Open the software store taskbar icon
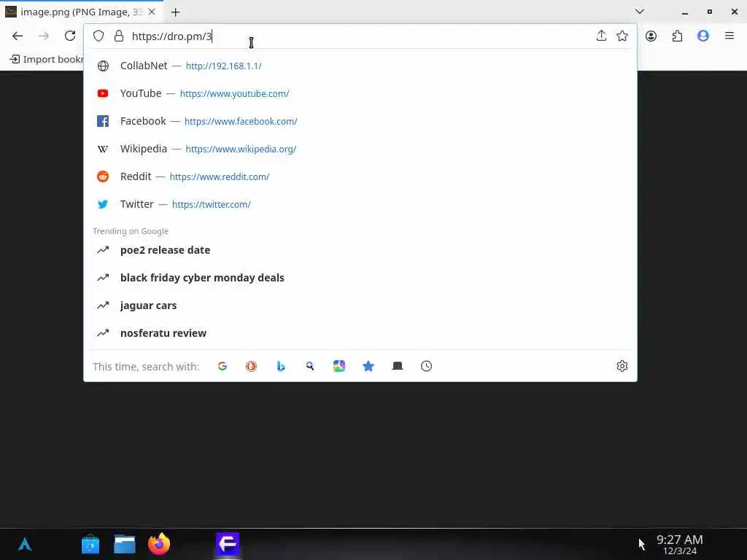The image size is (747, 560). tap(90, 544)
